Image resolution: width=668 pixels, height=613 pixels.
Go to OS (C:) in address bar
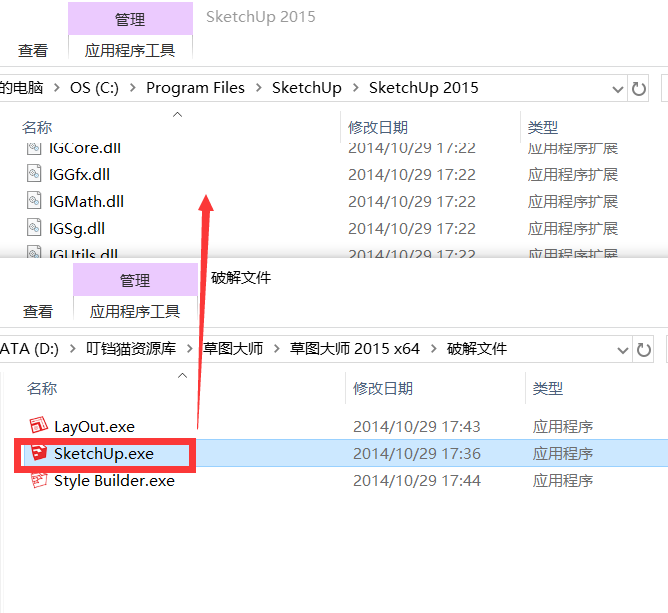(x=94, y=88)
